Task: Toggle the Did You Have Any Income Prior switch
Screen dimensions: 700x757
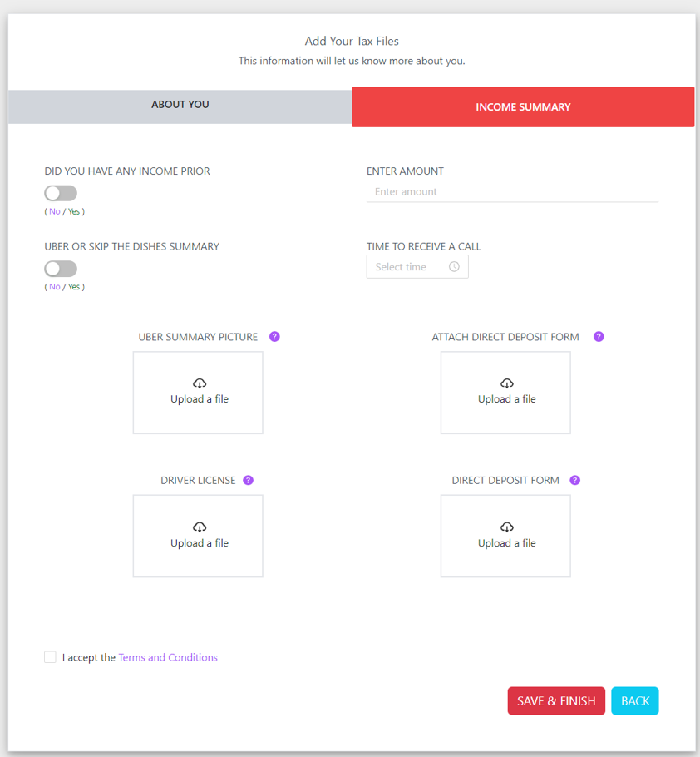Action: pyautogui.click(x=61, y=193)
